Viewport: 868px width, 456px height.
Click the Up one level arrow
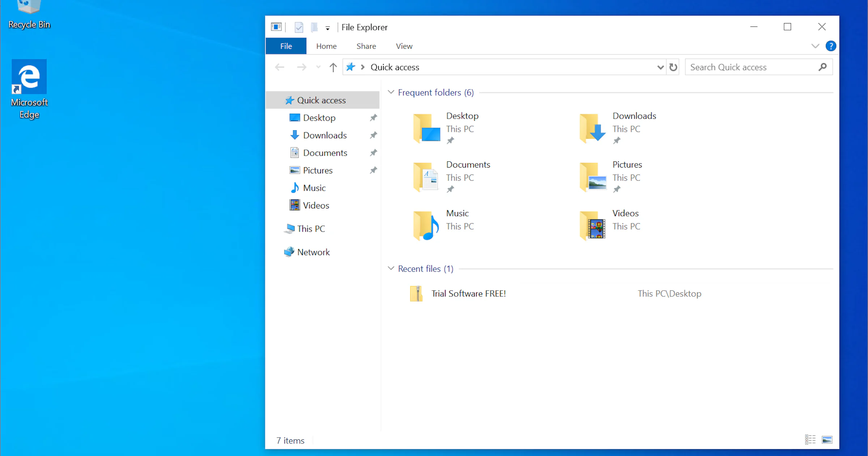[x=333, y=67]
